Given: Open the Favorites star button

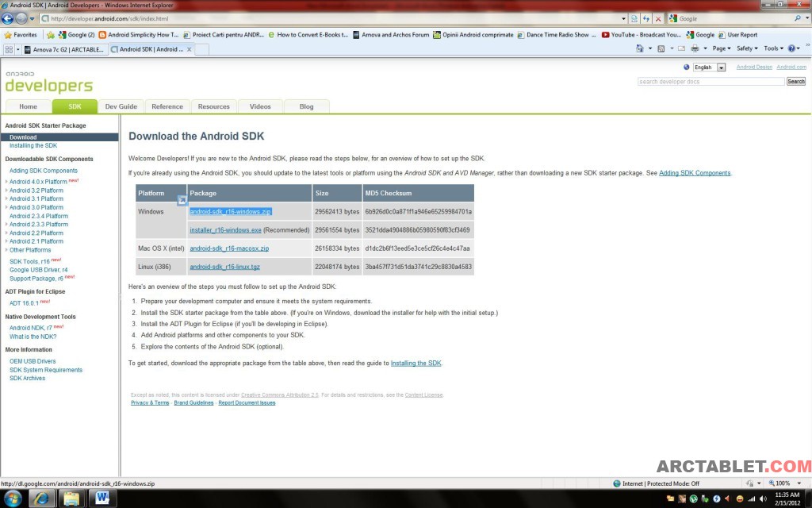Looking at the screenshot, I should coord(21,35).
